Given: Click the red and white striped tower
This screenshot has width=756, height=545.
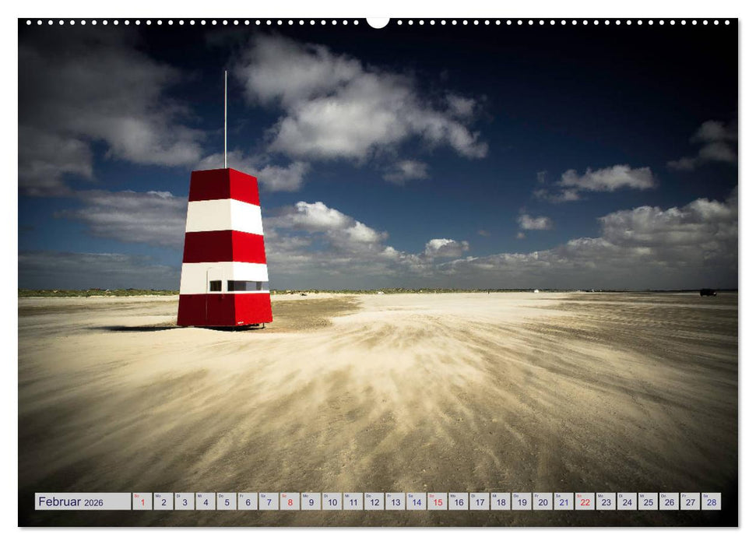Looking at the screenshot, I should pos(224,249).
